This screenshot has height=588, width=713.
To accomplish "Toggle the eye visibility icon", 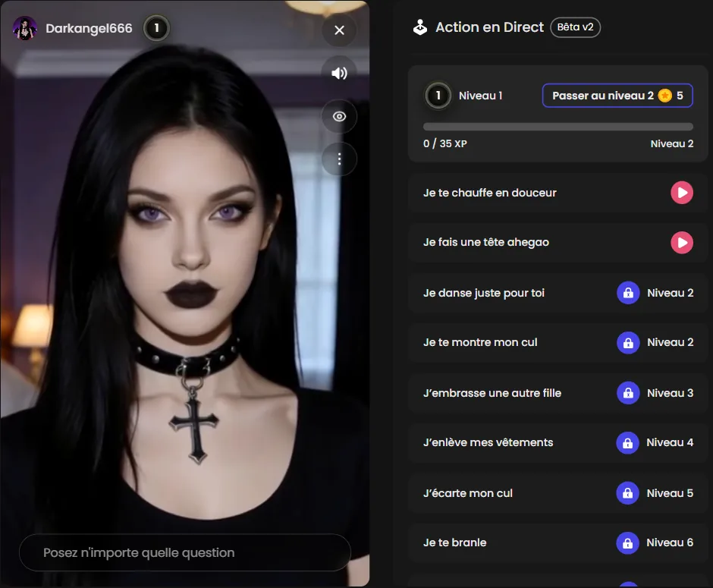I will (339, 116).
